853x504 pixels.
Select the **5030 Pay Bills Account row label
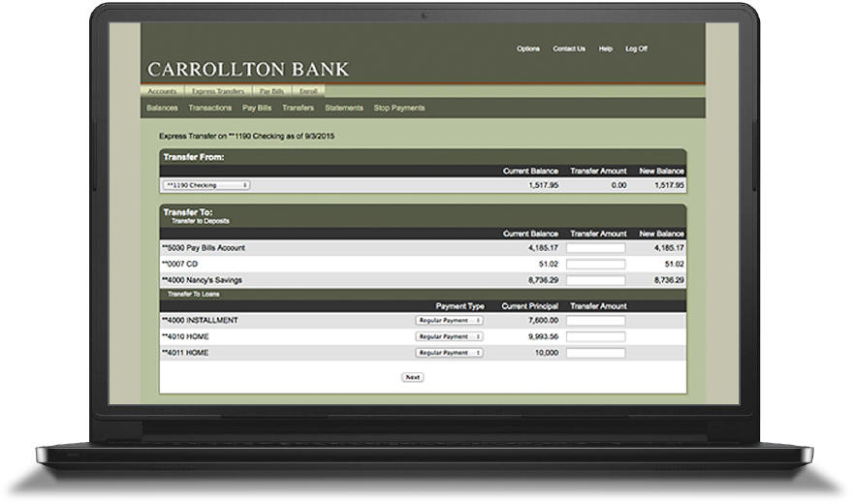pos(204,248)
